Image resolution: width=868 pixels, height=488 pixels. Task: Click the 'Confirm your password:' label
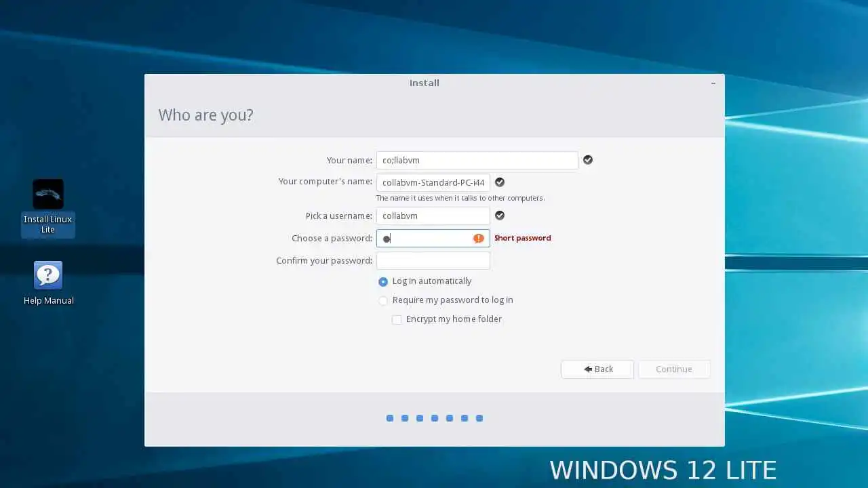click(x=324, y=260)
